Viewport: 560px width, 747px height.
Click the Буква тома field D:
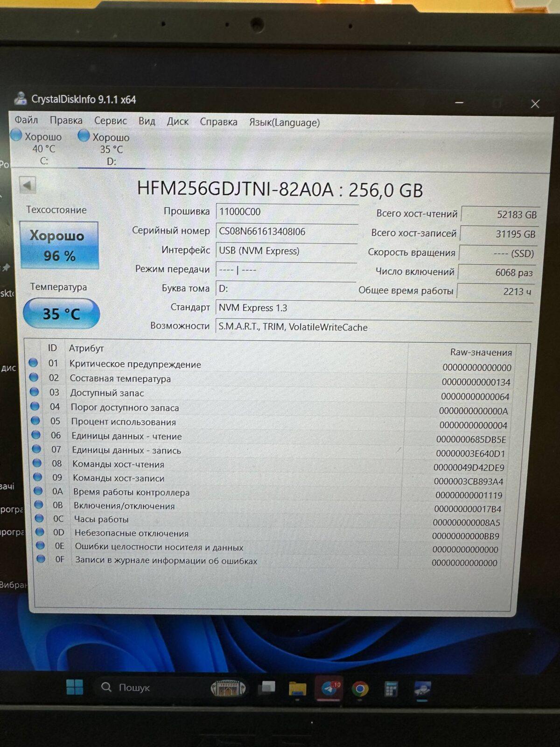coord(286,289)
